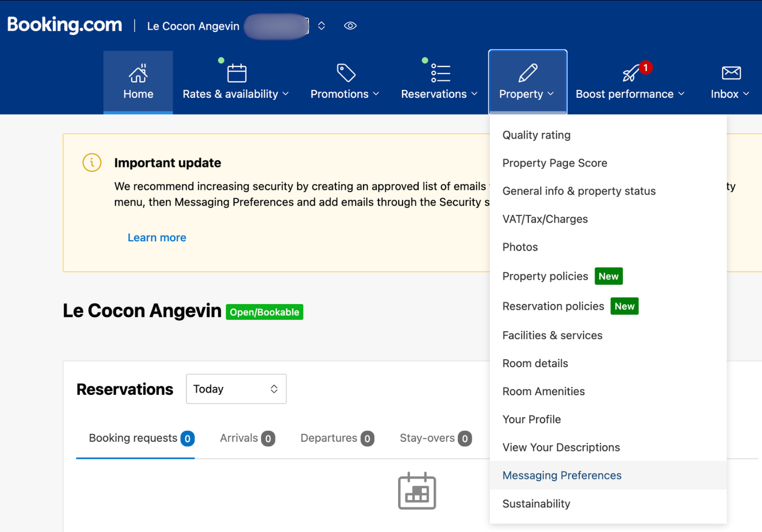The image size is (762, 532).
Task: Switch to Departures tab
Action: [337, 438]
